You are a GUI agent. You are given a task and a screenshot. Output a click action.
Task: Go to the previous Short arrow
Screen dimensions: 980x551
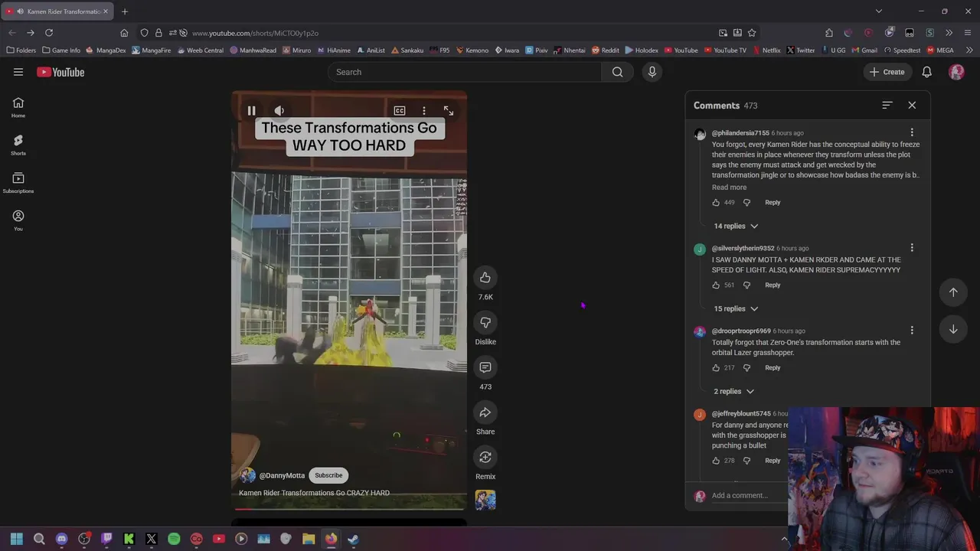(x=953, y=292)
